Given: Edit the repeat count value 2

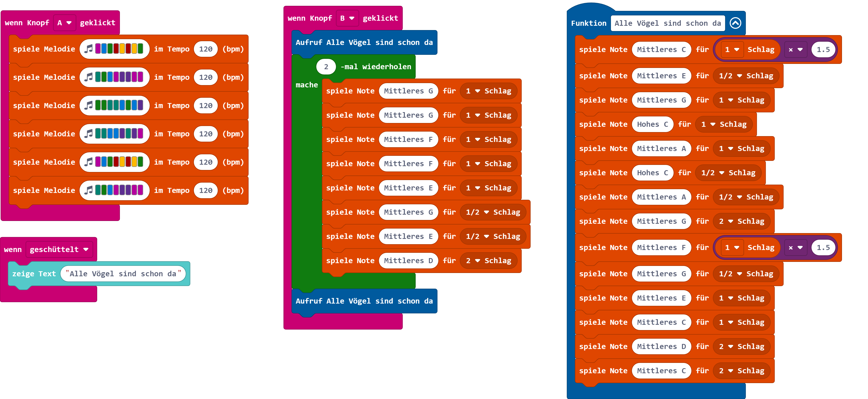Looking at the screenshot, I should coord(326,67).
